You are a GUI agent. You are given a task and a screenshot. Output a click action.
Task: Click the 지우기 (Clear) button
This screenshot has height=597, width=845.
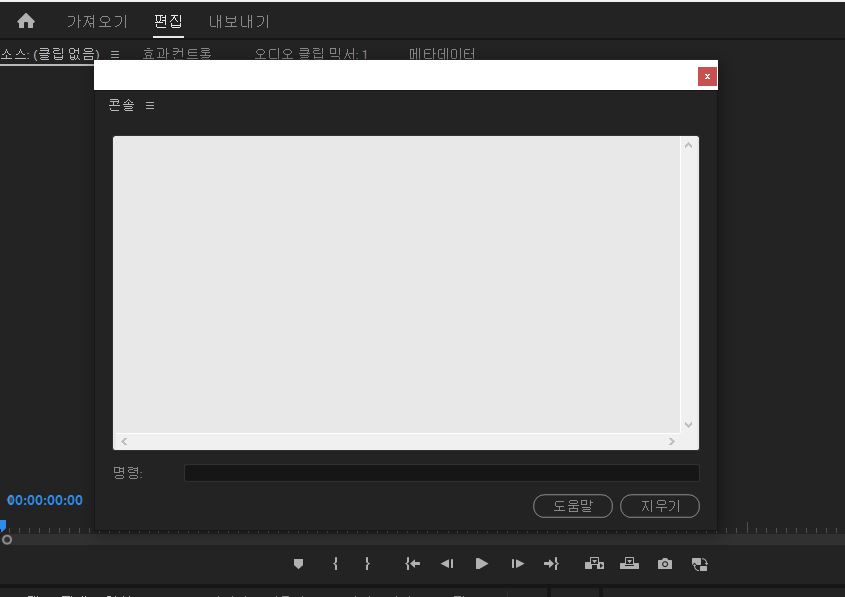660,506
